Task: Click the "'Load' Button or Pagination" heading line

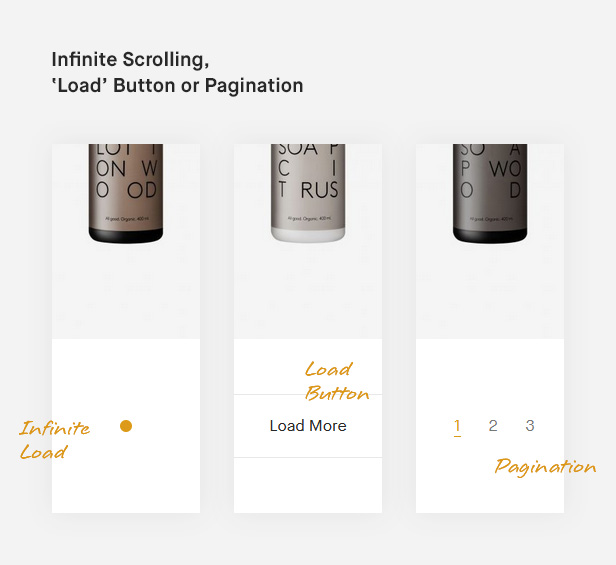Action: coord(177,85)
